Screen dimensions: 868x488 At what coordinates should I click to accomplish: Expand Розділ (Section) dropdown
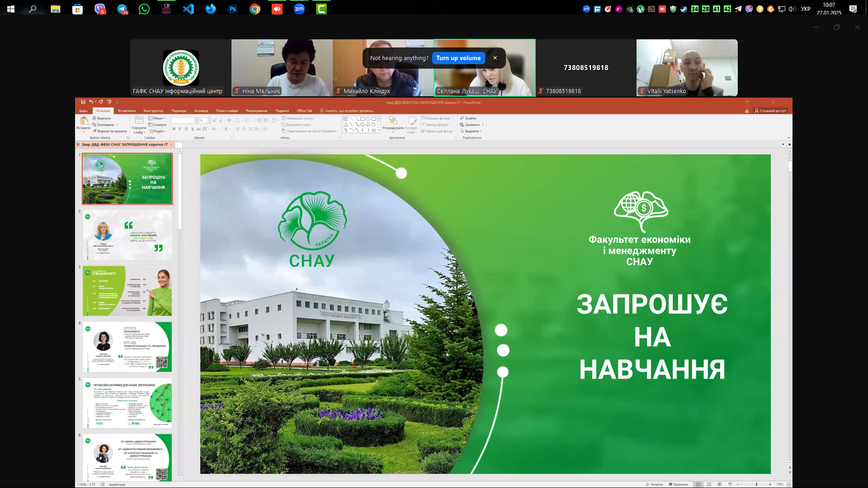(157, 131)
